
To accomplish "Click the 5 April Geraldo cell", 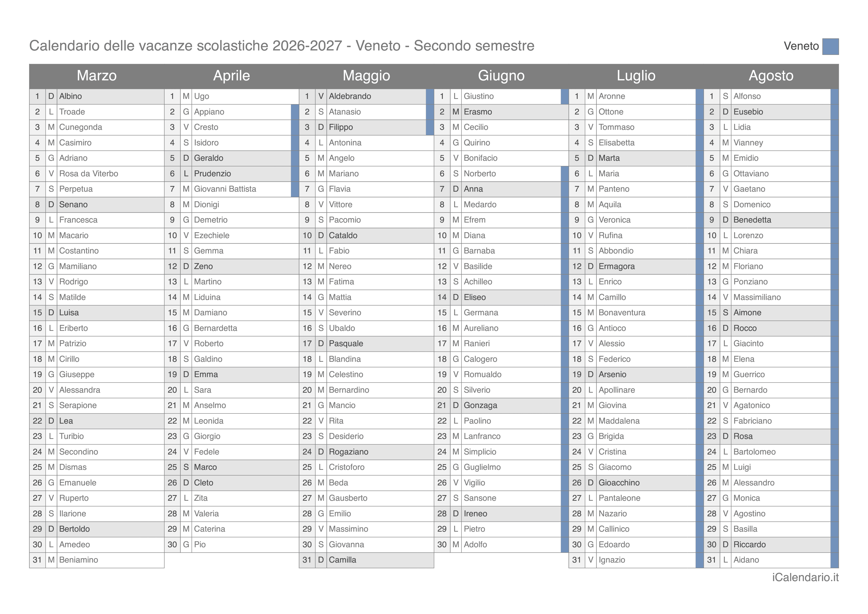I will pos(231,158).
